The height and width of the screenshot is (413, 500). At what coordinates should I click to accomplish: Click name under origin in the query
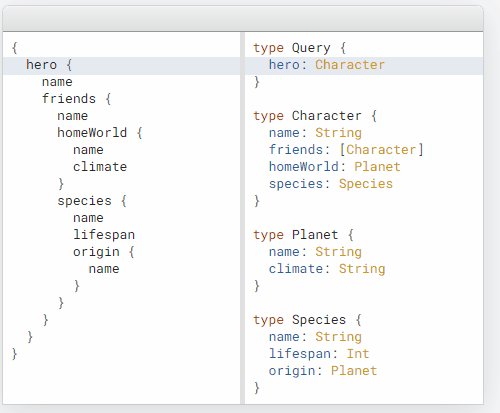click(x=104, y=269)
